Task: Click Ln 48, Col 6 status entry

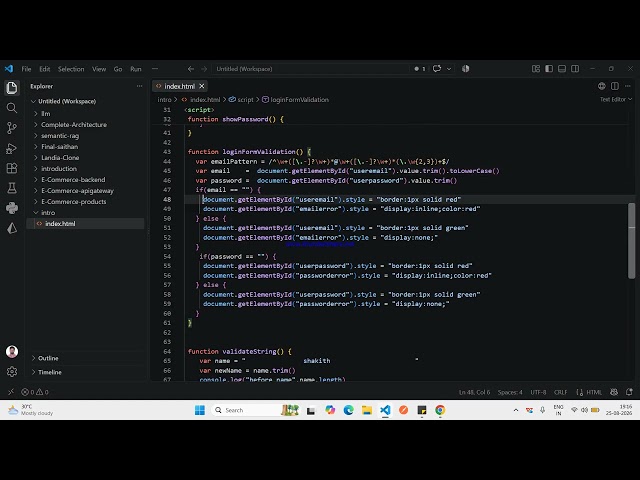Action: click(x=474, y=392)
